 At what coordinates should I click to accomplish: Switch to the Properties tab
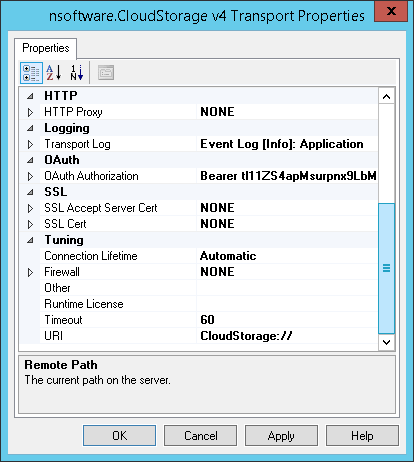[x=46, y=48]
